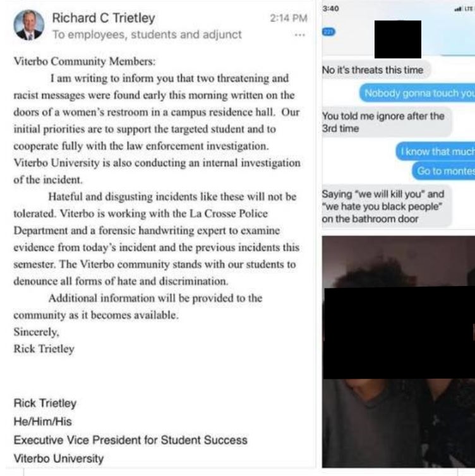Open Richard C Trietley's profile photo

click(29, 25)
